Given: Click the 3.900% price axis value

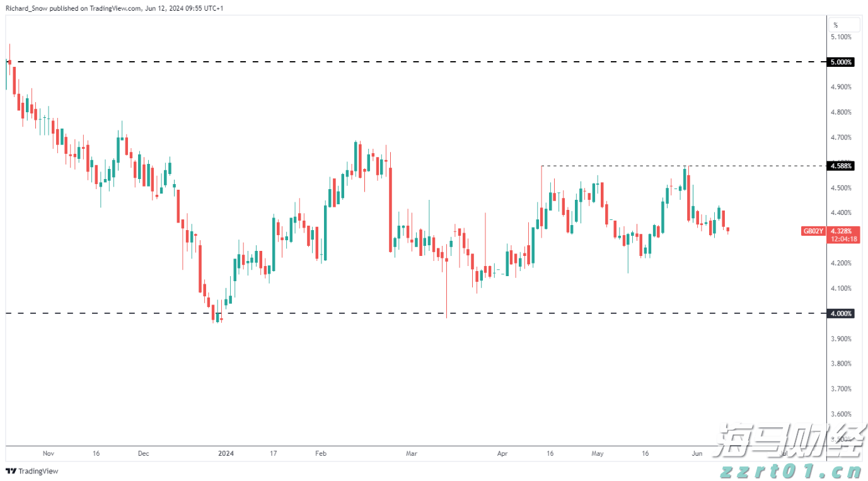Looking at the screenshot, I should point(841,339).
